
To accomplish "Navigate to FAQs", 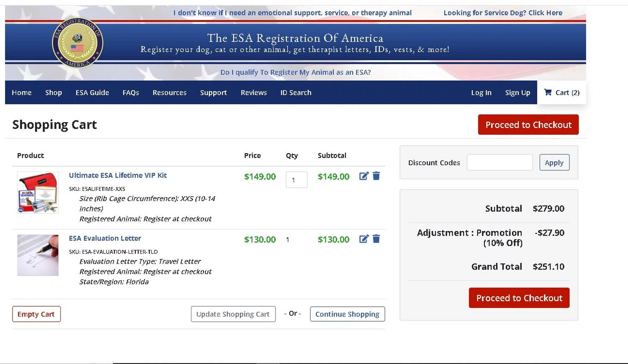I will click(131, 92).
